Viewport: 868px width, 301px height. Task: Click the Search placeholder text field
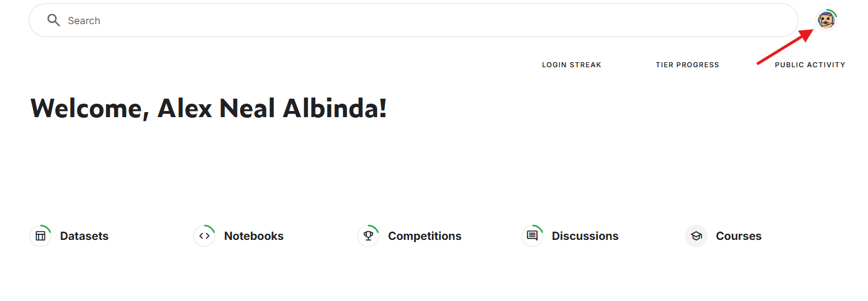click(84, 21)
